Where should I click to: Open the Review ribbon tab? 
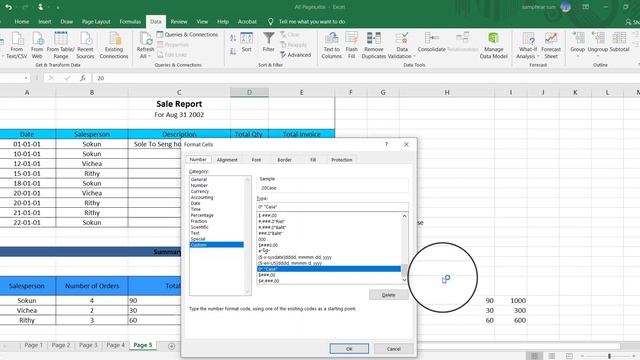(x=179, y=22)
